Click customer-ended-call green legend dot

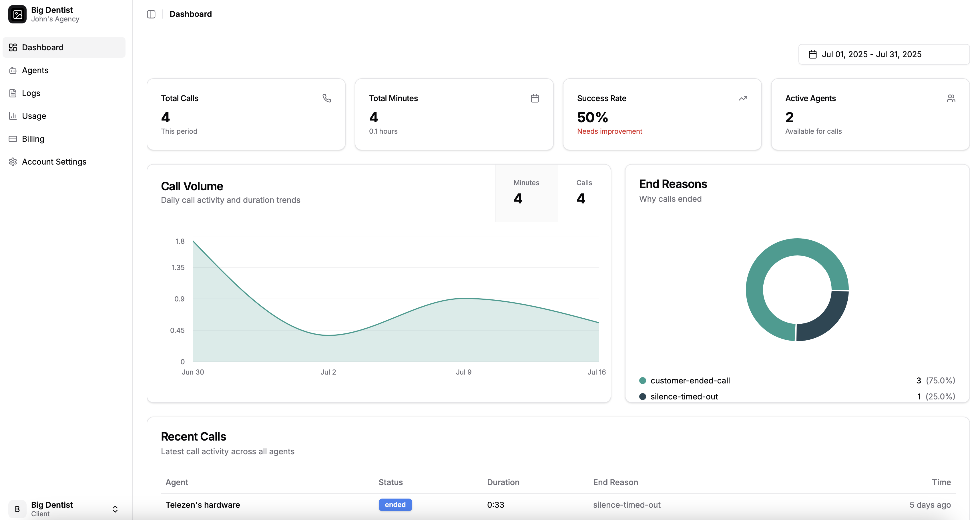coord(643,381)
